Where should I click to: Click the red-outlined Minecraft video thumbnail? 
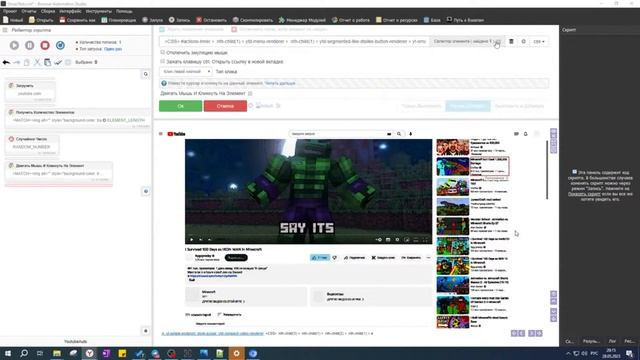pyautogui.click(x=453, y=167)
